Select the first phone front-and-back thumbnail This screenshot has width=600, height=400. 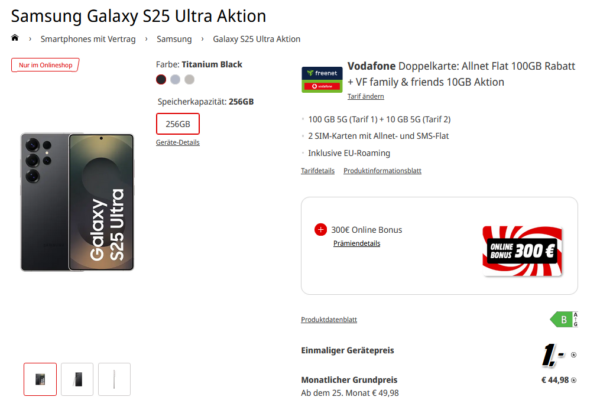pyautogui.click(x=40, y=379)
